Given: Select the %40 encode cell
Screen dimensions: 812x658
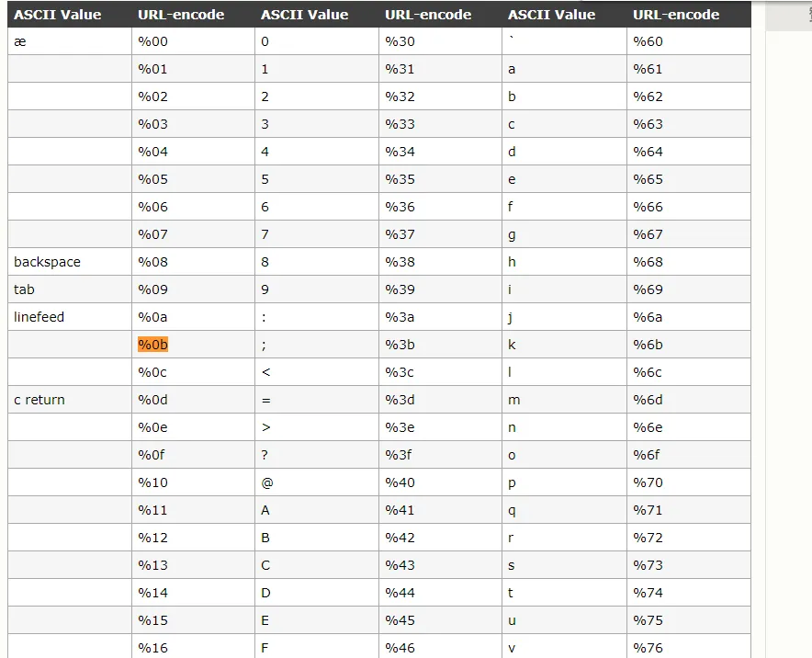Looking at the screenshot, I should [400, 482].
